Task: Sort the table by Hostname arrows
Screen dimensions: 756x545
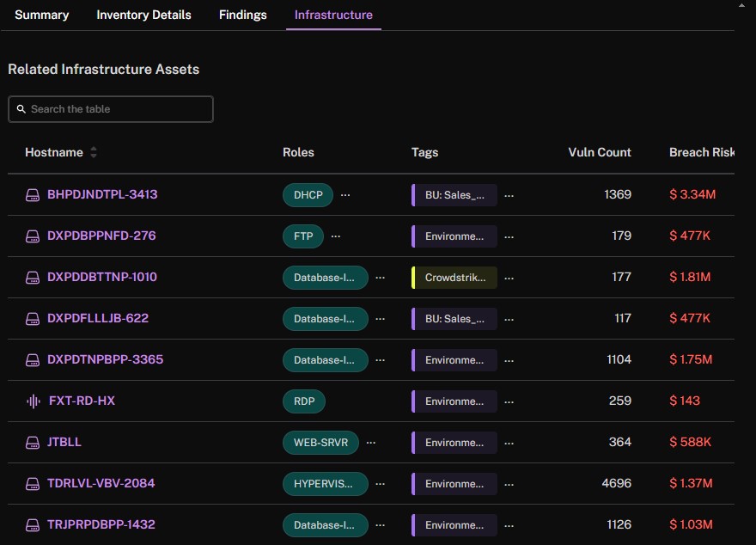Action: pos(94,152)
